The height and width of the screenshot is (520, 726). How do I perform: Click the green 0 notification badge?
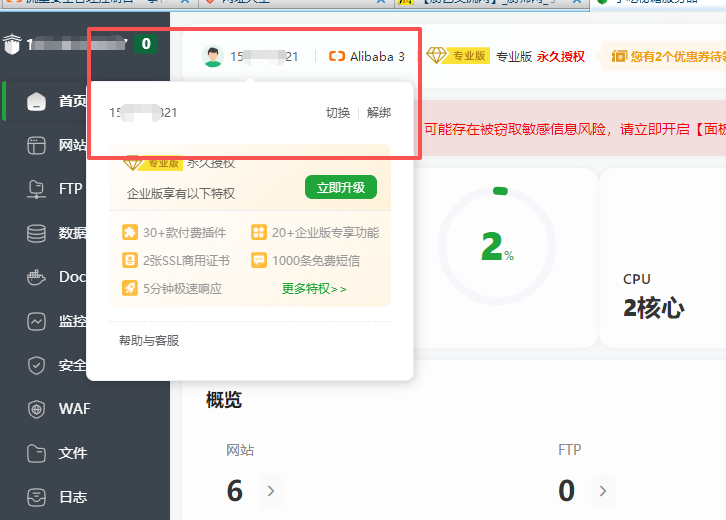146,44
